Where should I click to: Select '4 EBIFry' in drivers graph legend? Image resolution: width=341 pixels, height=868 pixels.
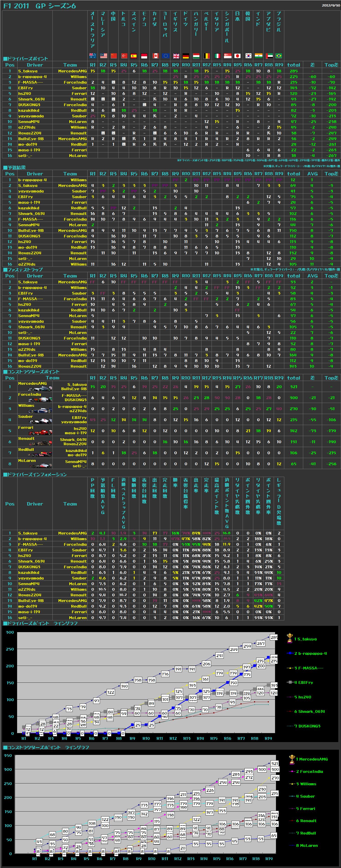304,682
